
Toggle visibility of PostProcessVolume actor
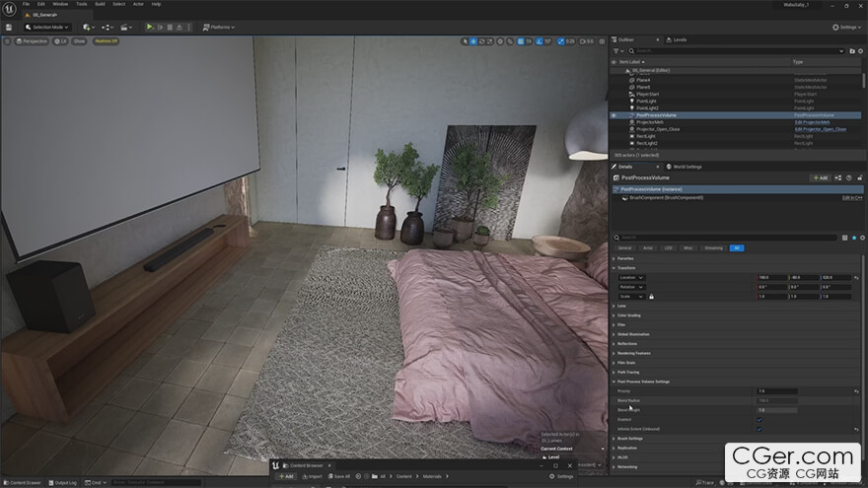click(x=614, y=115)
